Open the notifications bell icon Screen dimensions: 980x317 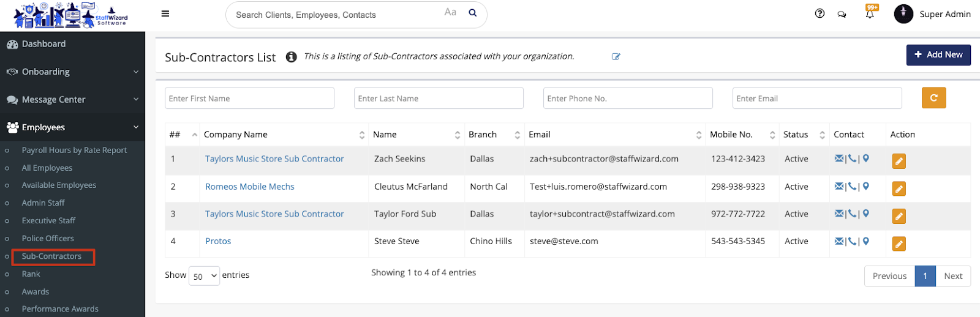tap(870, 14)
